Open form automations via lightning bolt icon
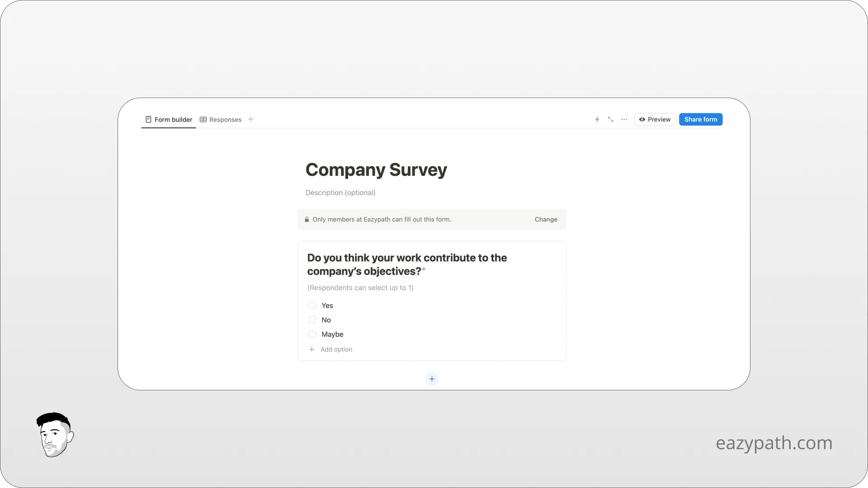Screen dimensions: 868x488 click(x=597, y=119)
